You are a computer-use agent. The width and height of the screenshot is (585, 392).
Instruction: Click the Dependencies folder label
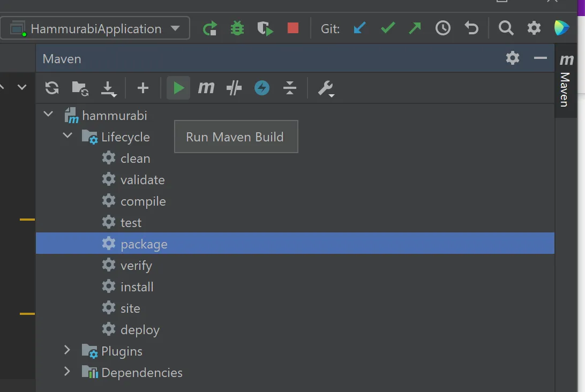[142, 373]
